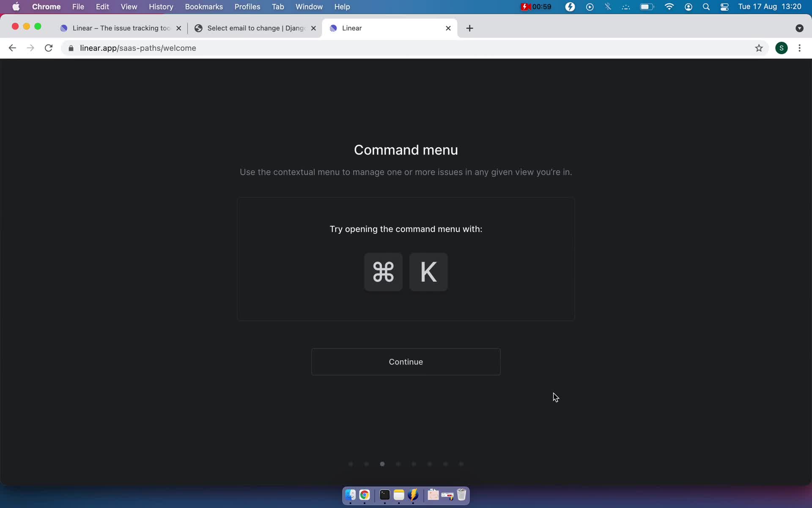The width and height of the screenshot is (812, 508).
Task: Select seventh pagination dot
Action: click(x=445, y=464)
